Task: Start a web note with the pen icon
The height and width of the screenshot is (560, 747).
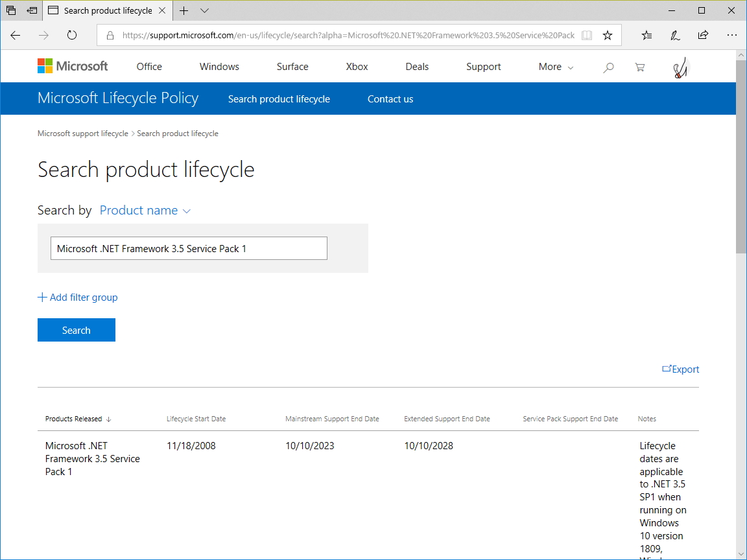Action: [x=675, y=35]
